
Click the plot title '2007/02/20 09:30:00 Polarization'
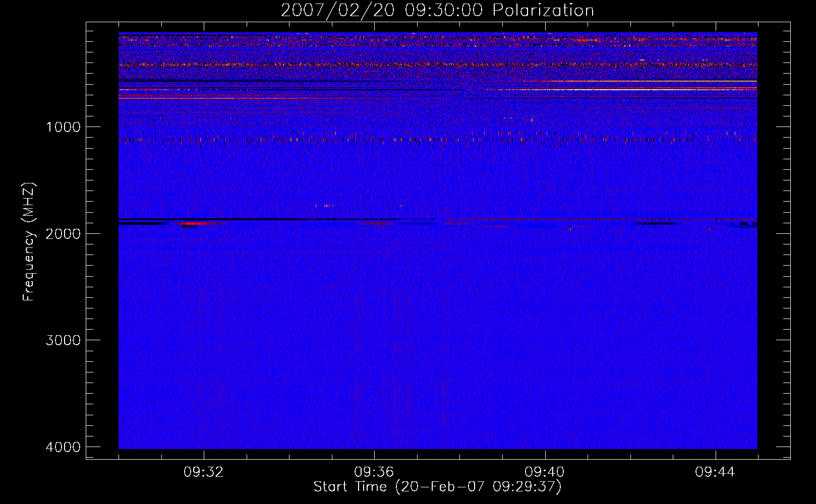437,10
